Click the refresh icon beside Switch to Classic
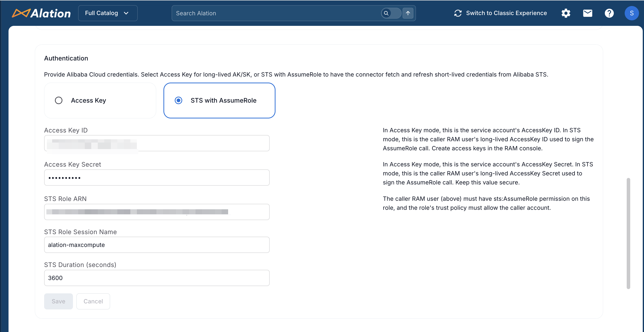Screen dimensions: 644x332 [458, 13]
